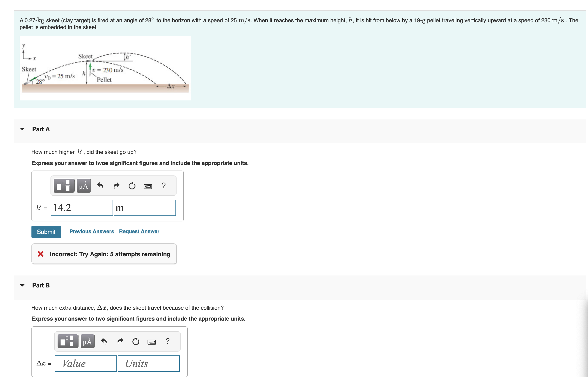Click redo arrow in Part B toolbar
This screenshot has width=588, height=377.
[120, 341]
